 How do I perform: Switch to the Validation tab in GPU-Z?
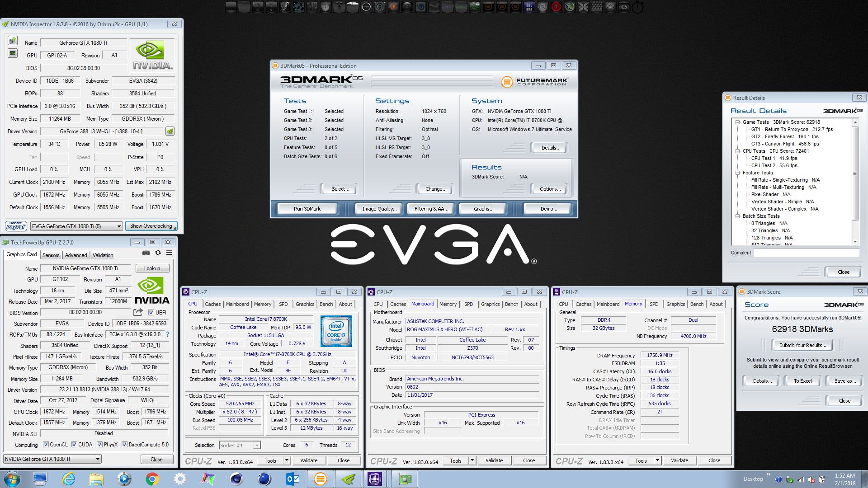103,255
